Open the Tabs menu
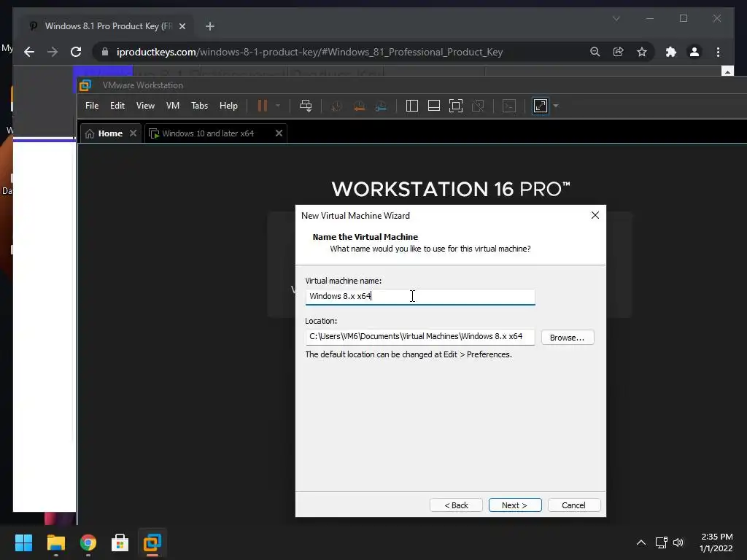The width and height of the screenshot is (747, 560). (x=199, y=106)
